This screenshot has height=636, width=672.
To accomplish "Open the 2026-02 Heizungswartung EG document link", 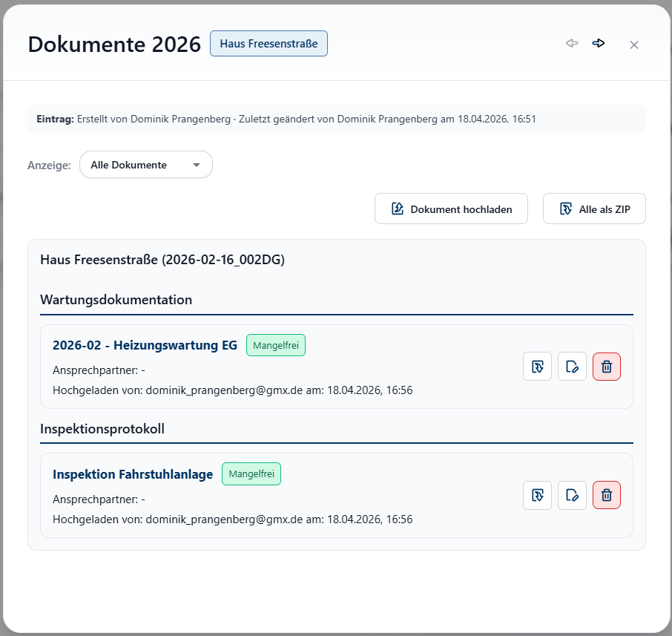I will click(145, 344).
